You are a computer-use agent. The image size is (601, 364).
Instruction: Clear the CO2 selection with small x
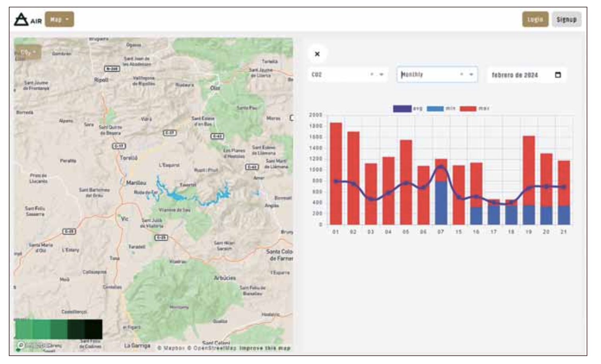point(372,74)
